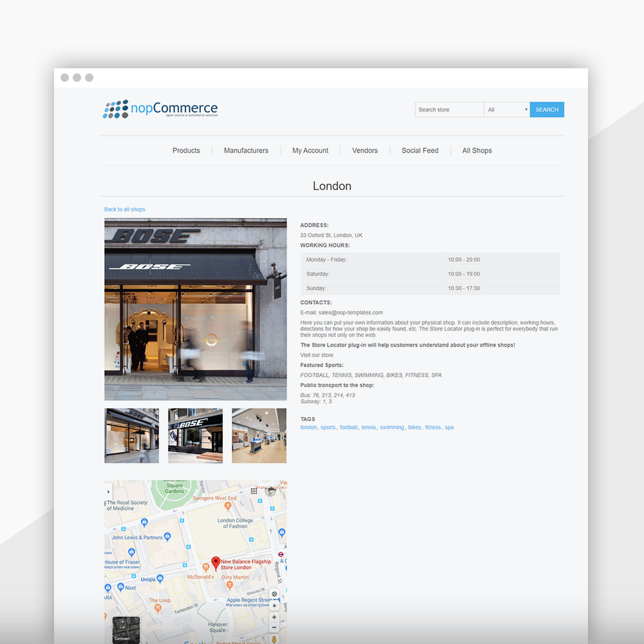Click the london tag link
The image size is (644, 644).
tap(308, 427)
